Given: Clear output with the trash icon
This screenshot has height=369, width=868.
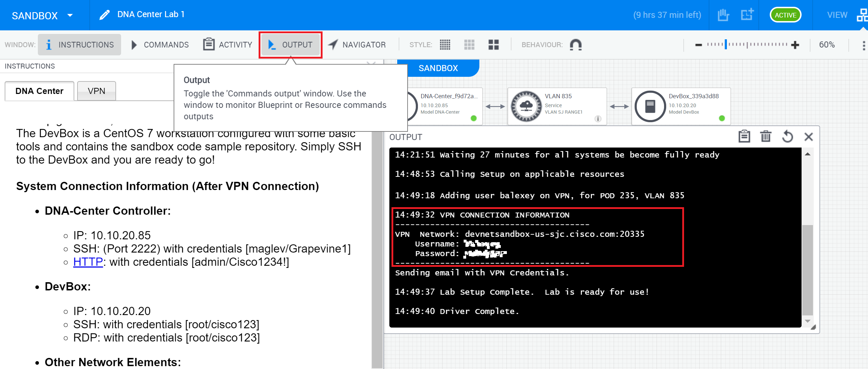Looking at the screenshot, I should 765,136.
